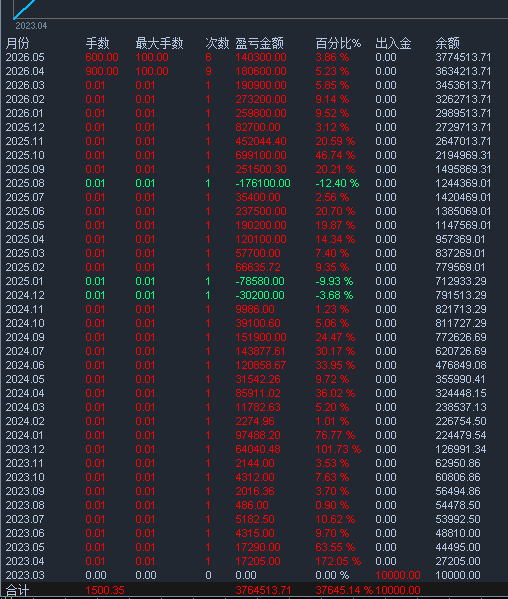Select the 2024.12 month cell
Screen dimensions: 508x599
coord(25,295)
